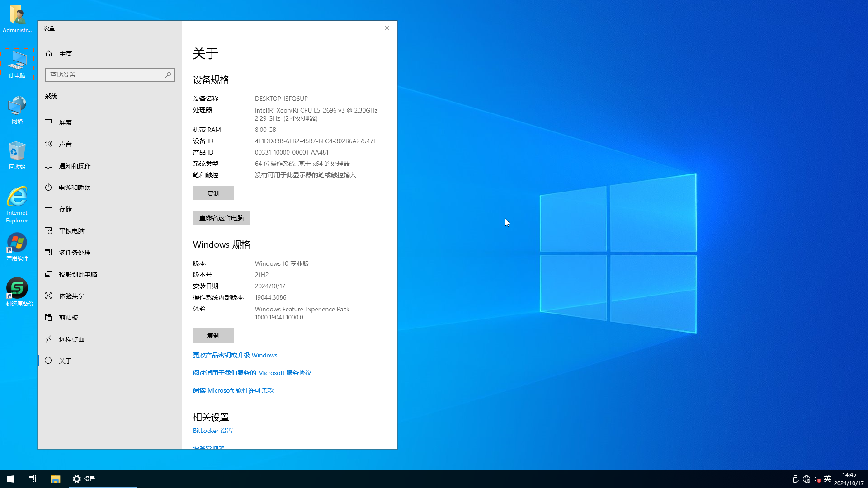
Task: Open Task View on the taskbar
Action: [33, 479]
